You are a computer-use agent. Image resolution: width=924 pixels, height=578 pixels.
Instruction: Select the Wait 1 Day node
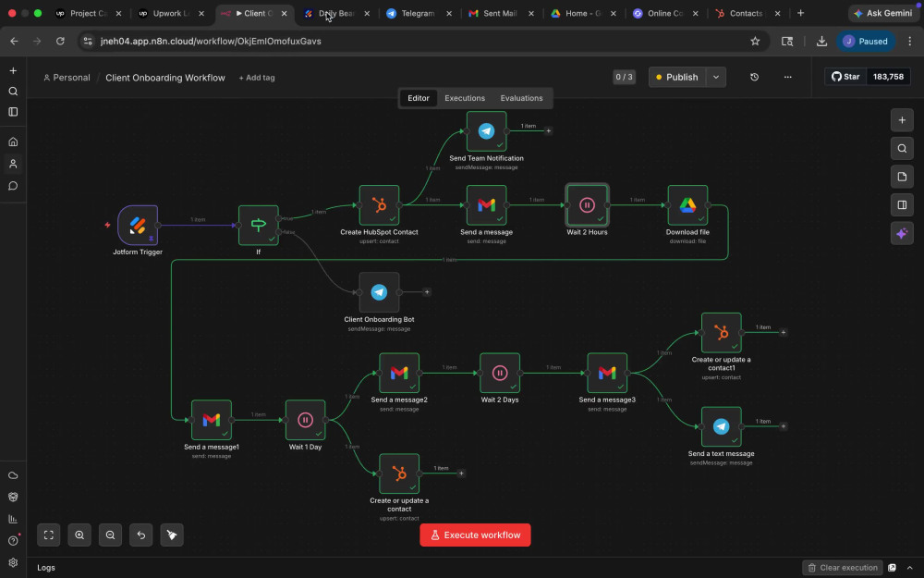coord(305,420)
